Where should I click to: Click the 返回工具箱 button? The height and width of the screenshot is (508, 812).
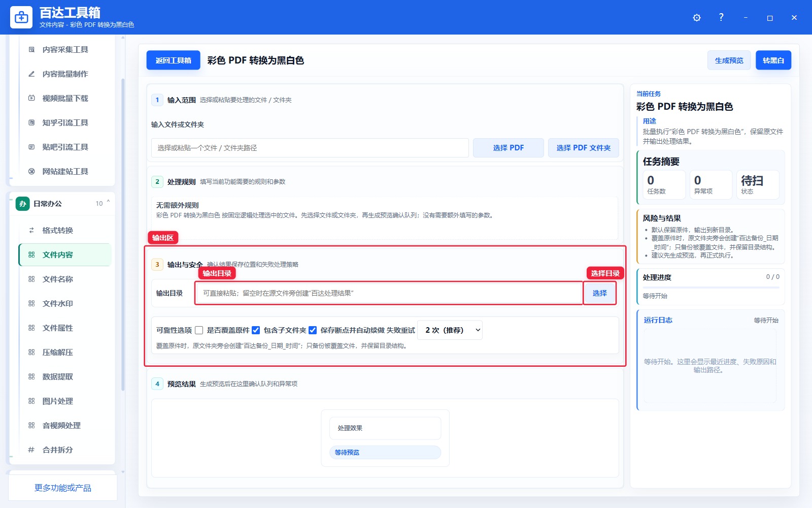pyautogui.click(x=173, y=60)
